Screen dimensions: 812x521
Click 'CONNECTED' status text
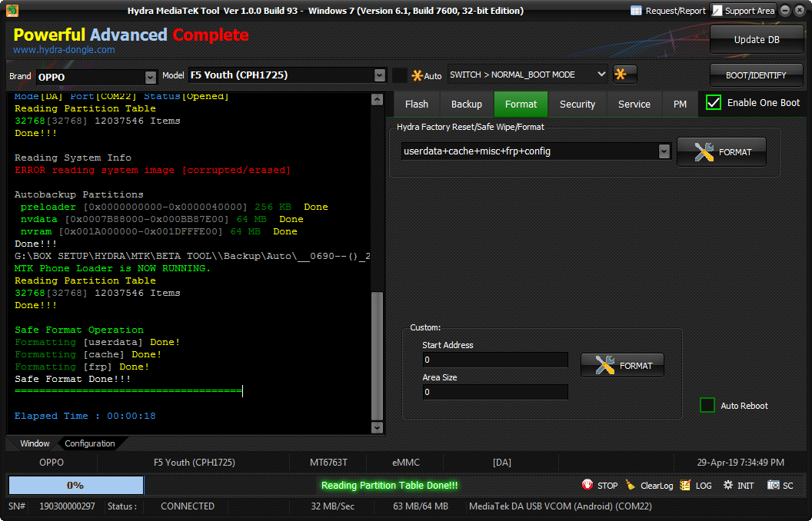(x=188, y=506)
